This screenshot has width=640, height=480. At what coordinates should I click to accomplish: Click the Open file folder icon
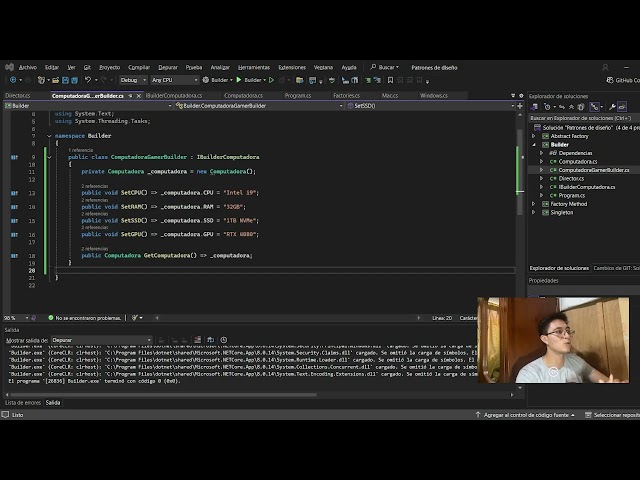[56, 80]
